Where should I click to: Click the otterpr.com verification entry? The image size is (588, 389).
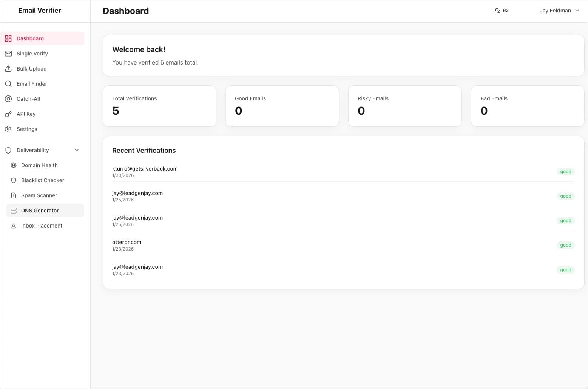point(127,242)
